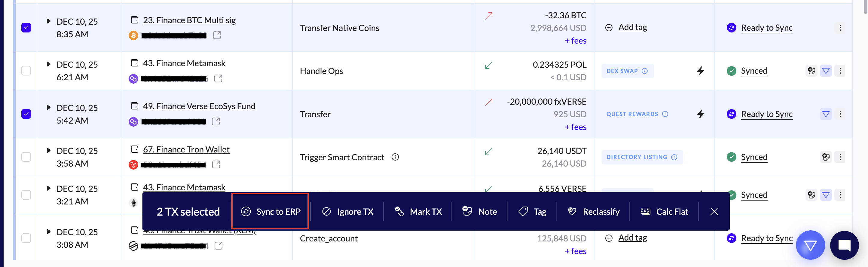Screen dimensions: 868x267
Task: Click the filter funnel icon in Handle Ops row
Action: (826, 71)
